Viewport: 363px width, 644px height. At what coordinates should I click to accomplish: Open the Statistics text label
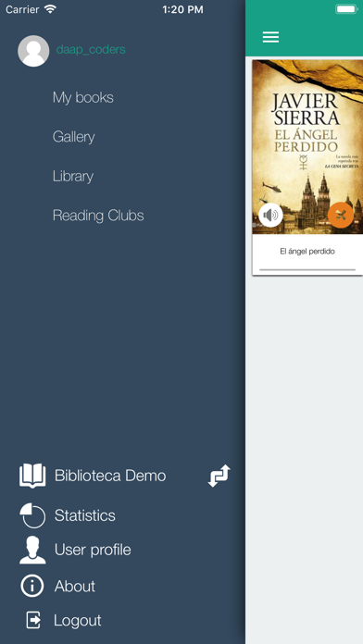(x=85, y=515)
